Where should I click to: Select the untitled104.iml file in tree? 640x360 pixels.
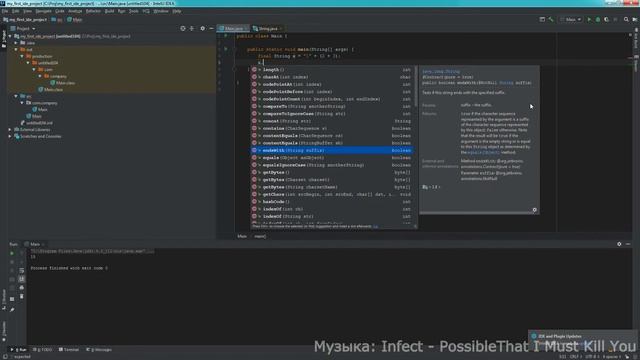coord(36,123)
